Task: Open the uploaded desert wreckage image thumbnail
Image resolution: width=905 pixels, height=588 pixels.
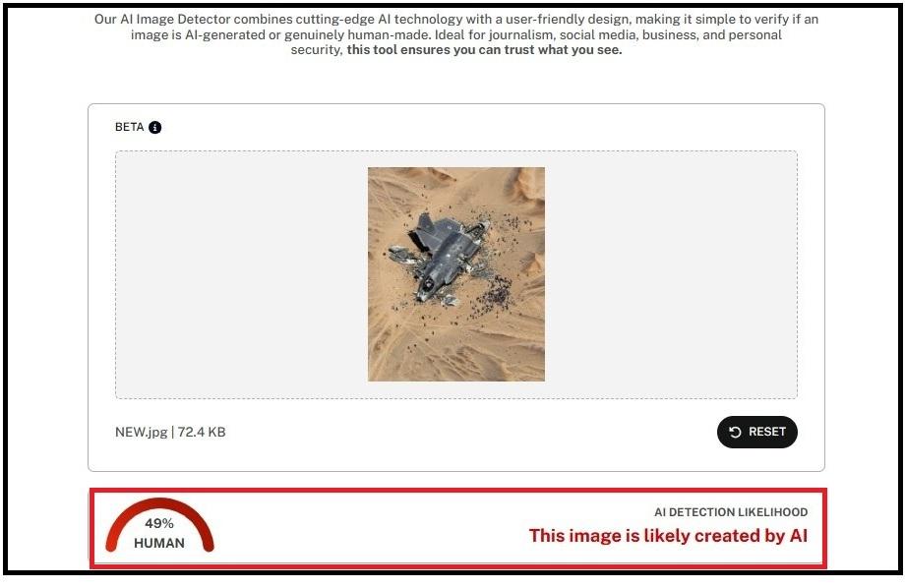Action: (456, 274)
